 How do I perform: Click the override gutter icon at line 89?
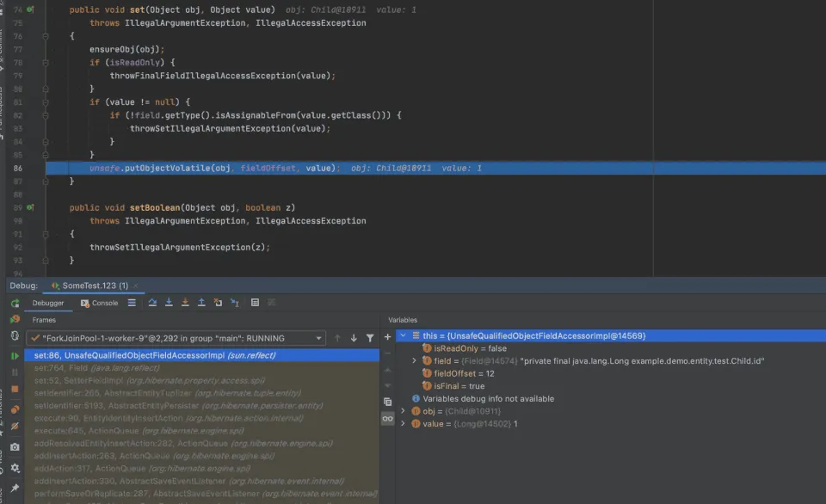(31, 207)
